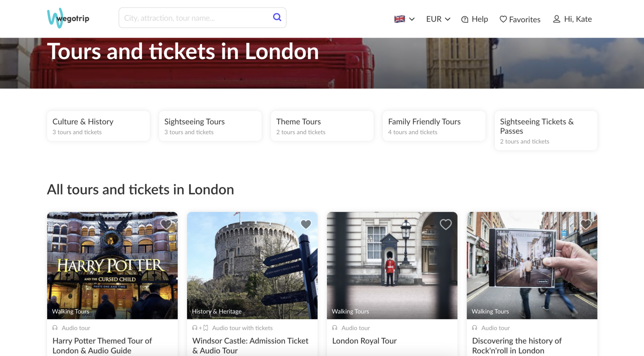Click the 'All tours and tickets in London' heading
644x356 pixels.
pos(140,190)
